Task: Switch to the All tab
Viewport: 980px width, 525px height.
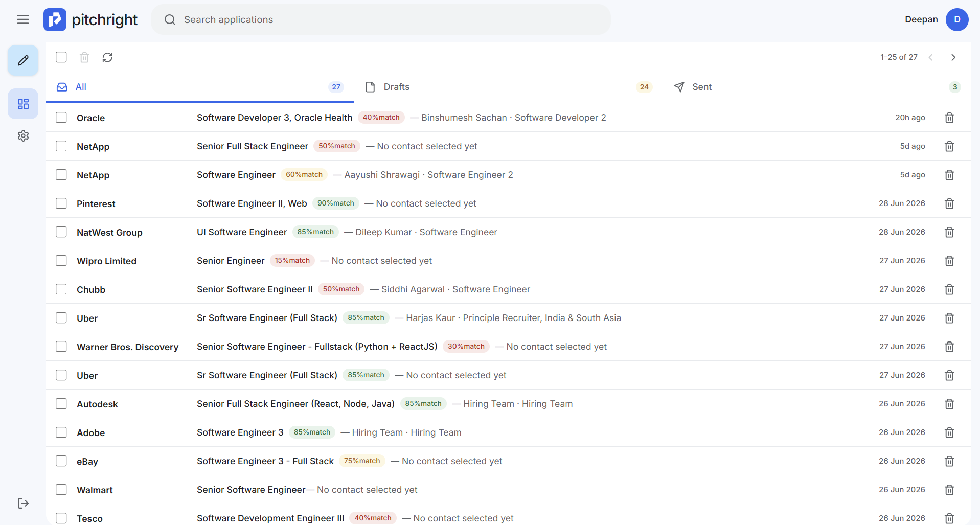Action: pyautogui.click(x=200, y=87)
